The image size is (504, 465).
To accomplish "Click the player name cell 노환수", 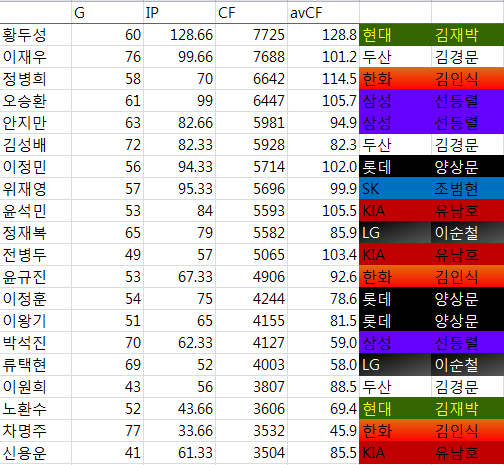I will tap(36, 409).
